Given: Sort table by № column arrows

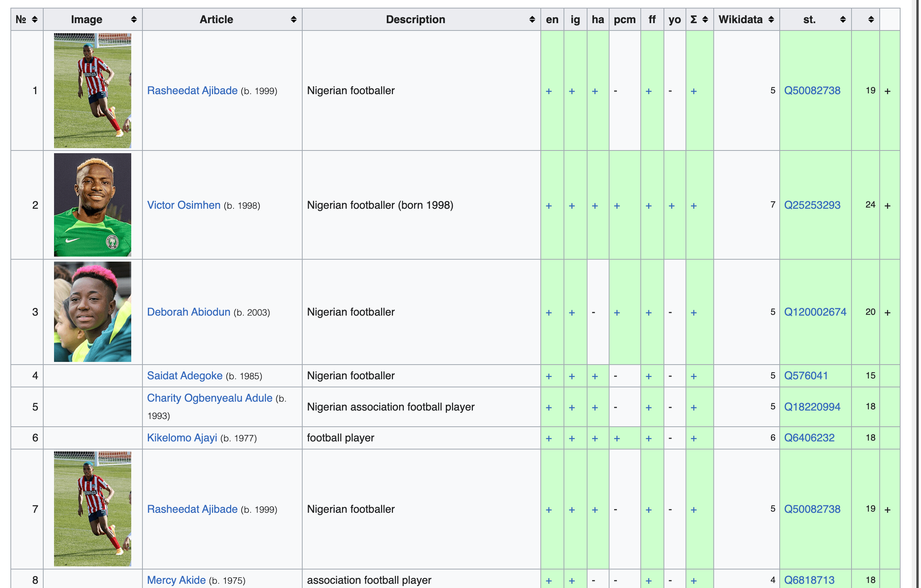Looking at the screenshot, I should click(34, 19).
